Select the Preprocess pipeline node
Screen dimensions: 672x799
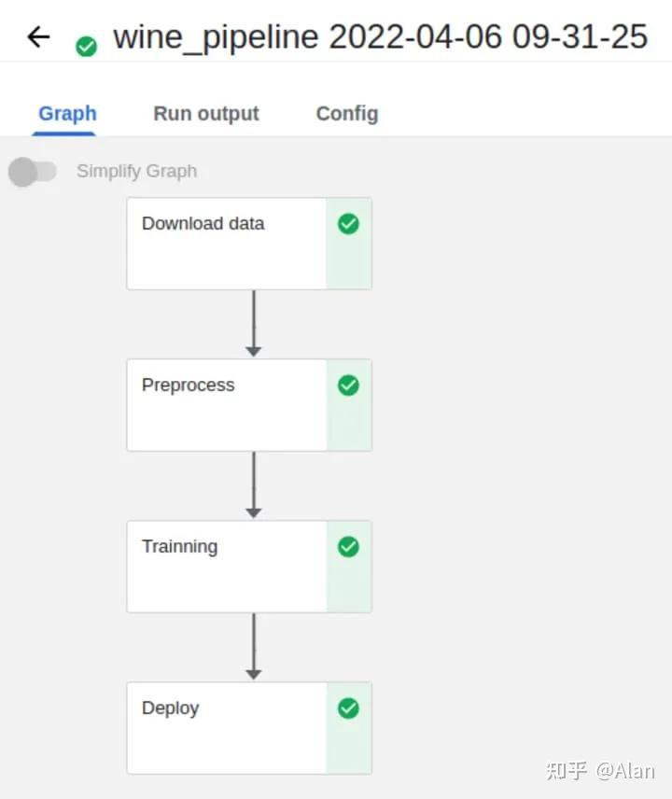coord(224,404)
